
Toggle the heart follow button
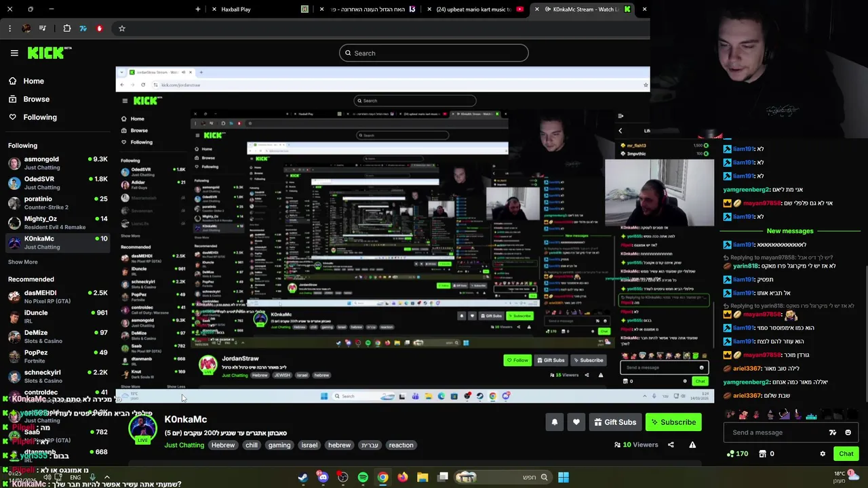pyautogui.click(x=576, y=422)
